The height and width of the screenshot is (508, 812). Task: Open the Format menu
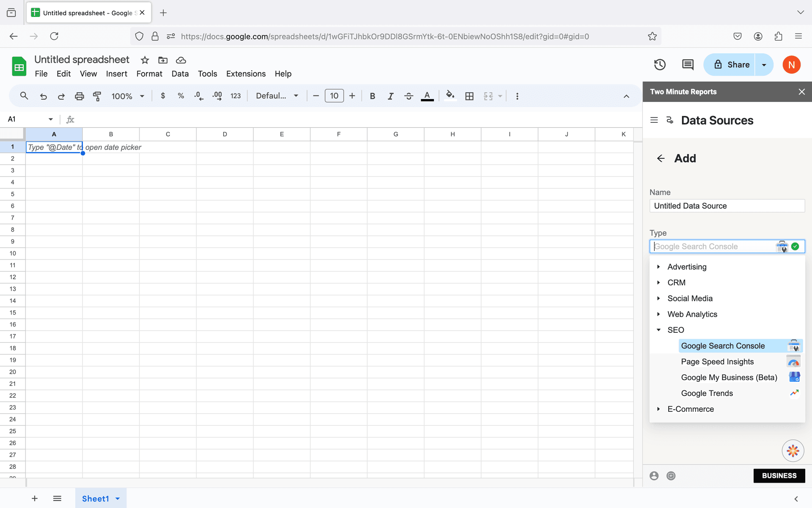[149, 74]
